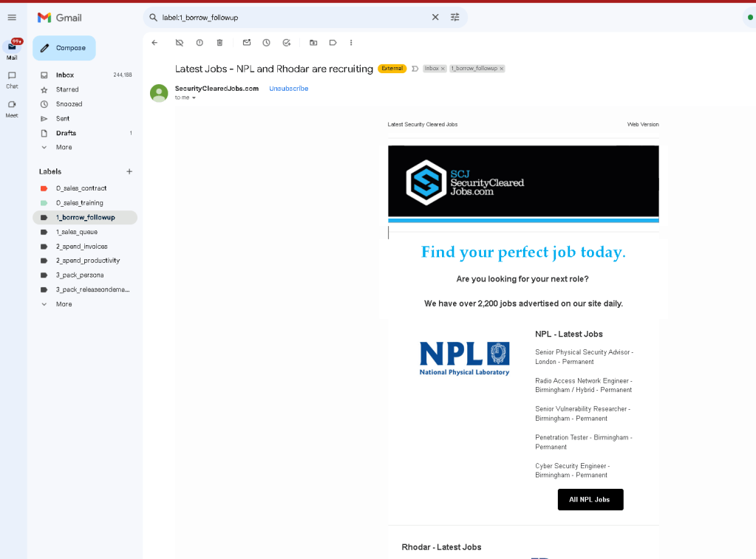Click the Move to folder icon
756x559 pixels.
tap(313, 43)
